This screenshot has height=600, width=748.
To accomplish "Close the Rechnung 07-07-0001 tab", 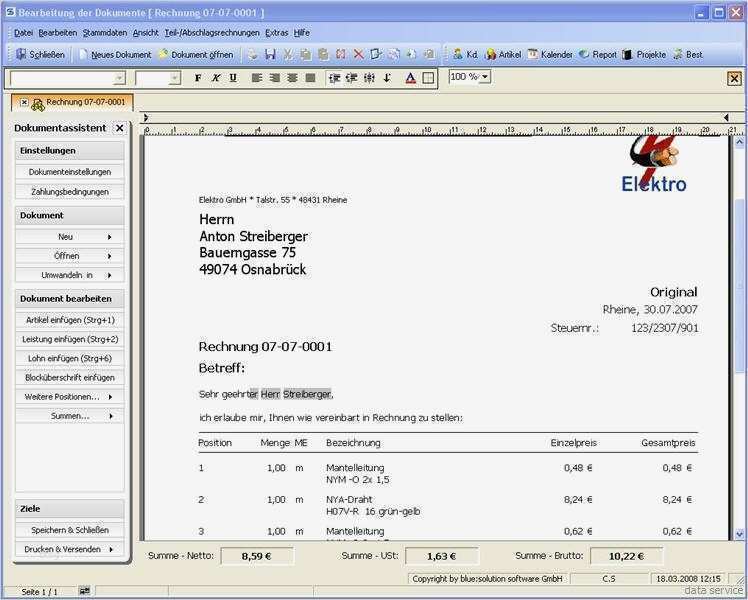I will (x=24, y=103).
